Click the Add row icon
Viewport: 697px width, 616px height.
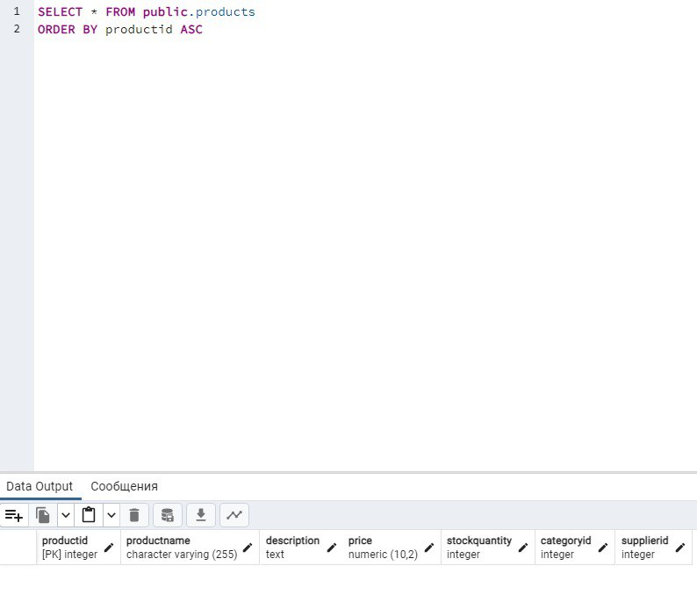pyautogui.click(x=14, y=515)
